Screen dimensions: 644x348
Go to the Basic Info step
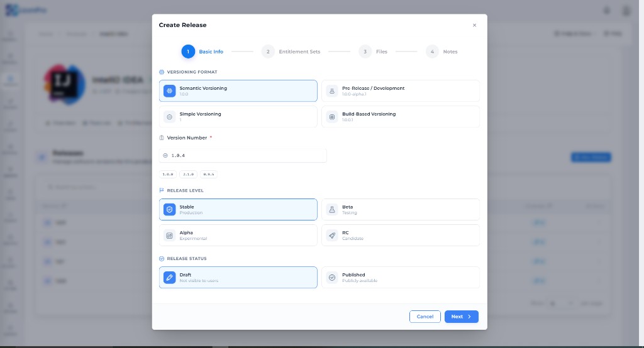tap(203, 52)
